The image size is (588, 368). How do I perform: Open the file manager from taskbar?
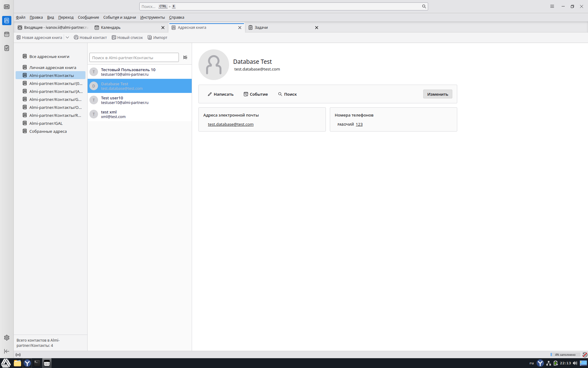(x=17, y=363)
